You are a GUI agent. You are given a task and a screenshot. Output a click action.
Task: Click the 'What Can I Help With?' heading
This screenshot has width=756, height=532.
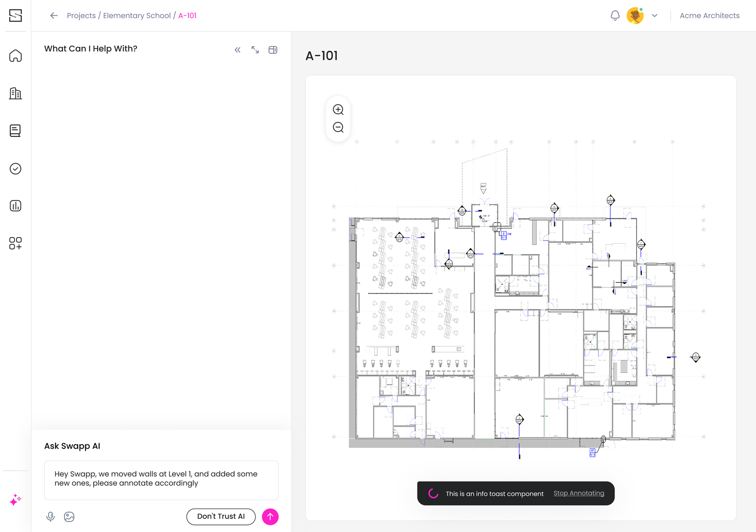click(91, 49)
